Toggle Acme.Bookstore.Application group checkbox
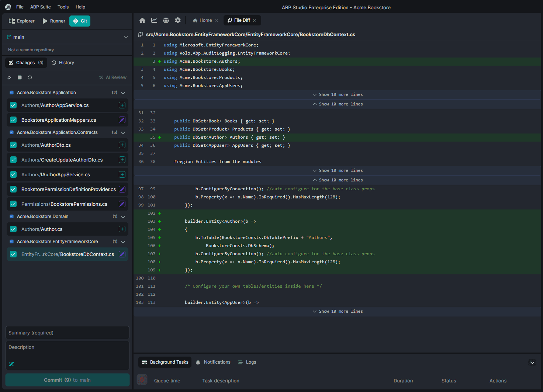This screenshot has height=392, width=543. (12, 93)
